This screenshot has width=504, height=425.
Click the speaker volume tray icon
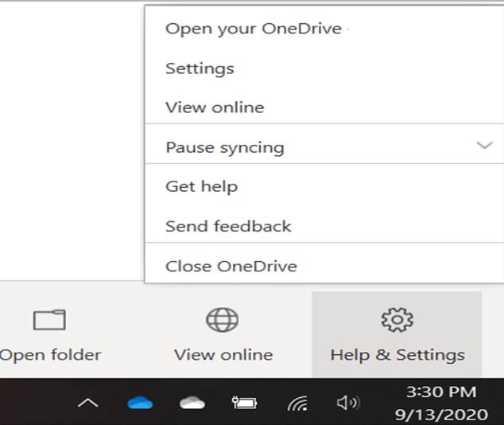[348, 403]
